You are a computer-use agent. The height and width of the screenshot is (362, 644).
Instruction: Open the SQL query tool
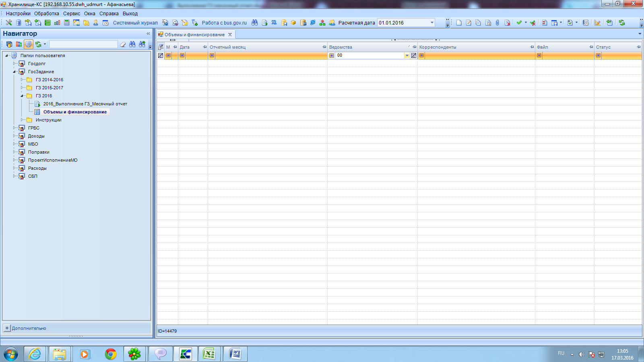click(274, 23)
